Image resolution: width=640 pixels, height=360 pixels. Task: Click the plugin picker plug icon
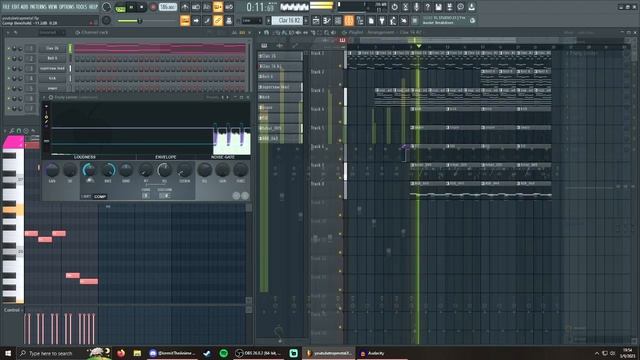[382, 20]
